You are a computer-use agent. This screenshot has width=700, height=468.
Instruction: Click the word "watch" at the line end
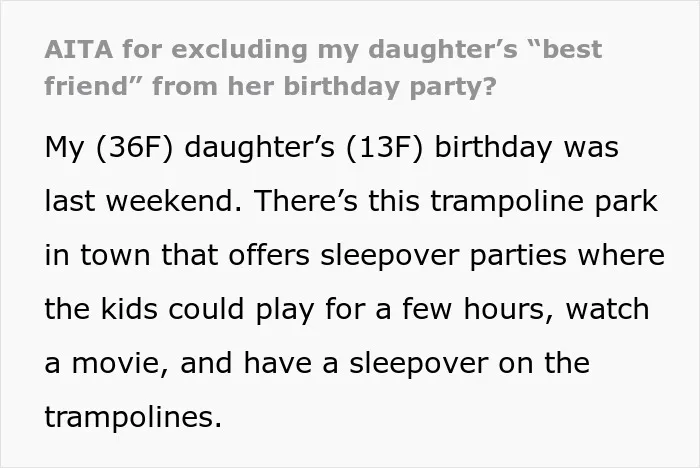coord(608,309)
